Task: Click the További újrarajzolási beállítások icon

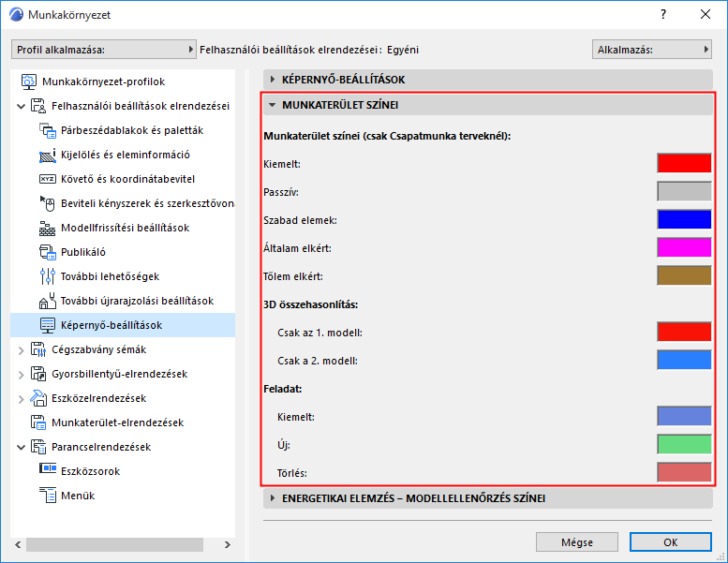Action: tap(48, 301)
